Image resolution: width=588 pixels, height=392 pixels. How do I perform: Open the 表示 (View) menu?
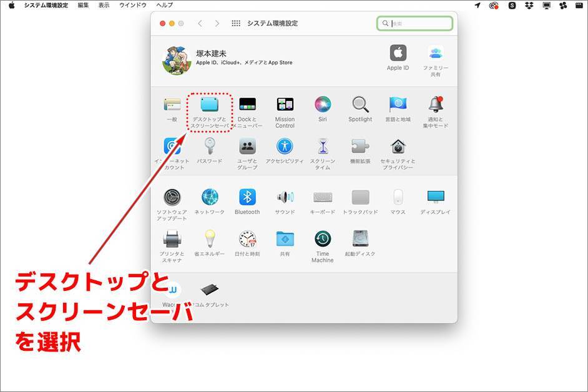click(104, 5)
